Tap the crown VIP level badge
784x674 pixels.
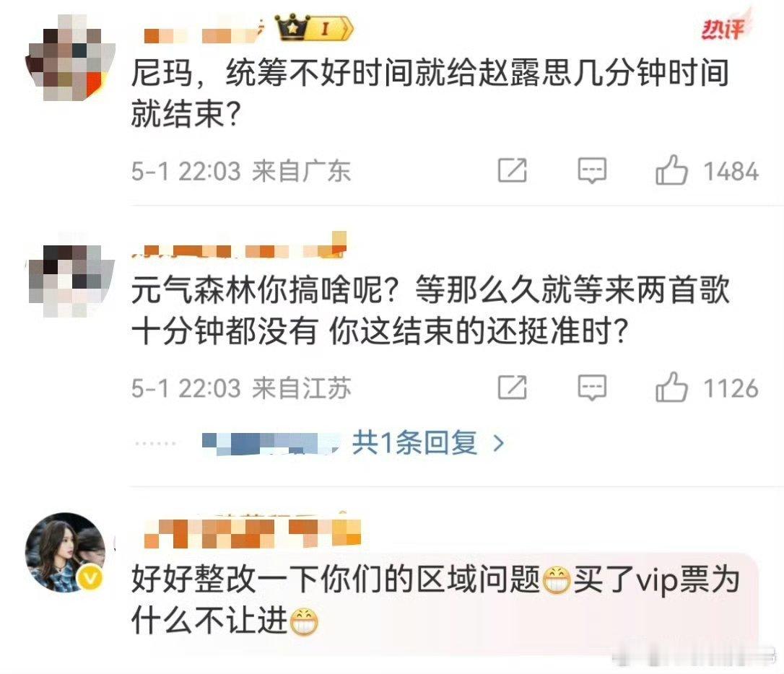tap(315, 28)
